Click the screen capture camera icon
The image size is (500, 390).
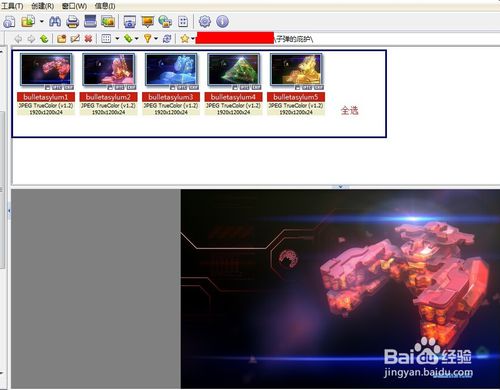129,22
